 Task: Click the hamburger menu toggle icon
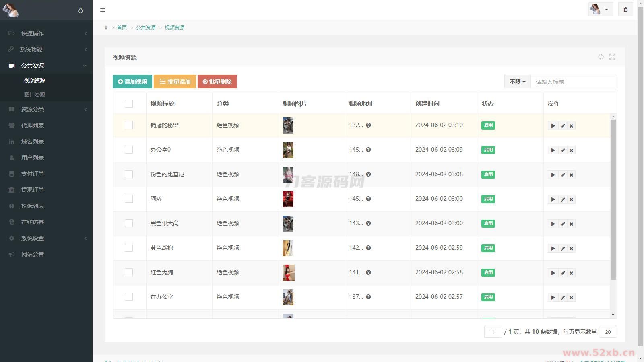103,10
